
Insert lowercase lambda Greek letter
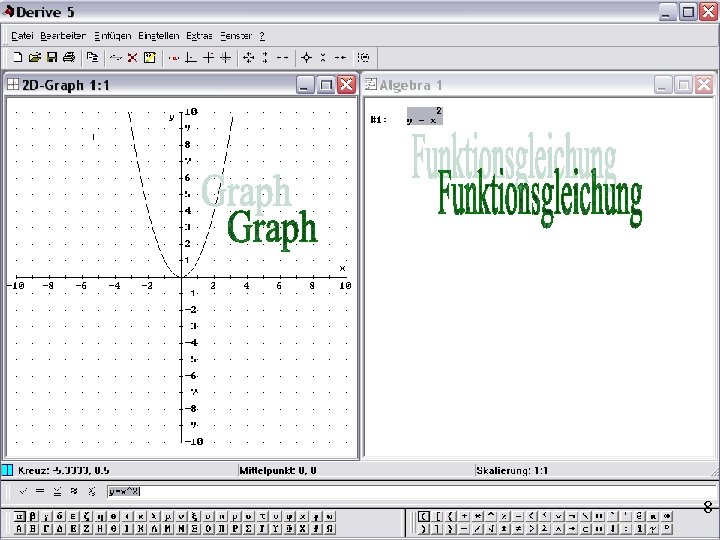pyautogui.click(x=154, y=516)
